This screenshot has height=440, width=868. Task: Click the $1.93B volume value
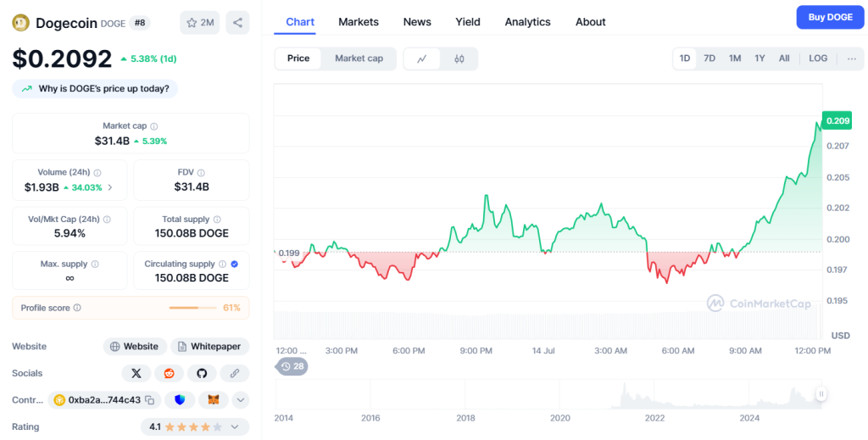click(x=42, y=187)
